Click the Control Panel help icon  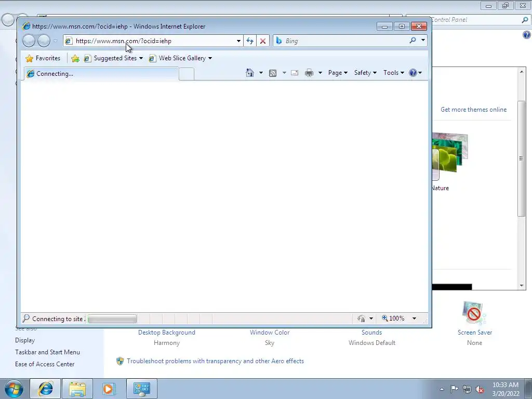coord(527,35)
